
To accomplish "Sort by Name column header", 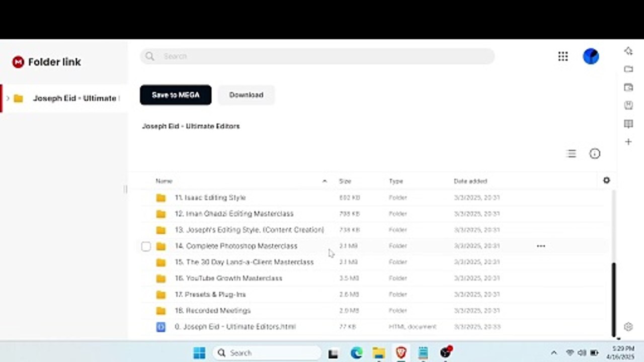I will tap(164, 181).
